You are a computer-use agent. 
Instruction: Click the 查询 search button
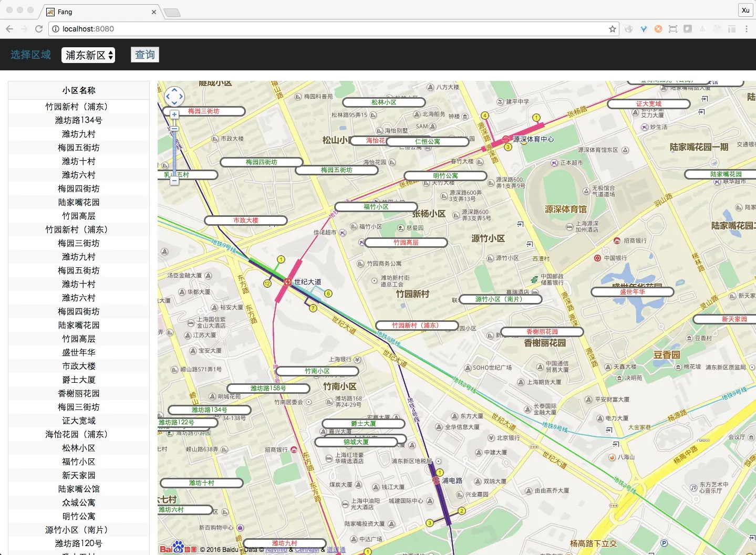(145, 55)
